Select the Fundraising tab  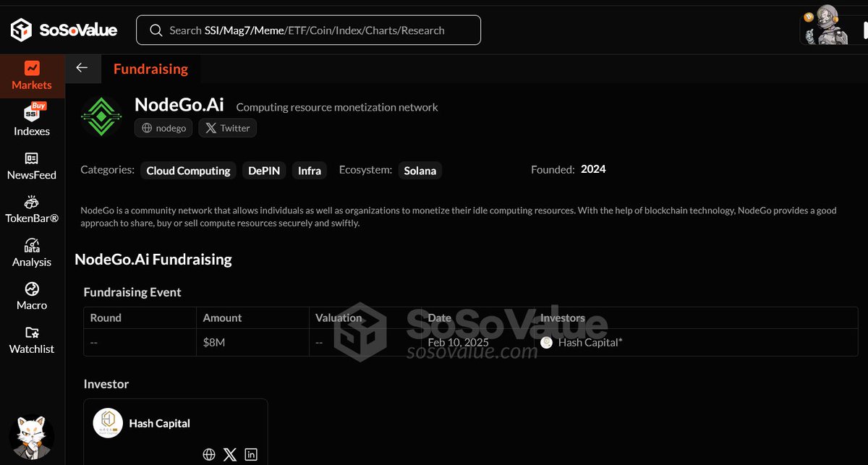pos(150,69)
